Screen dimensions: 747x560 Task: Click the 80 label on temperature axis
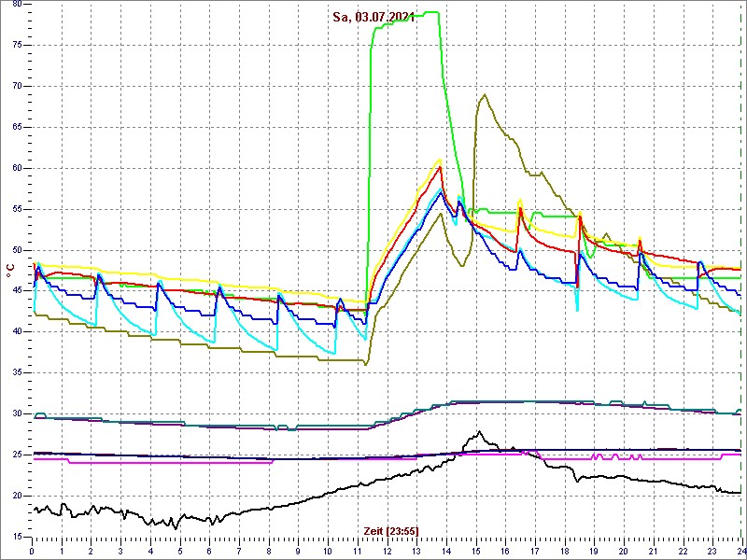pos(15,5)
